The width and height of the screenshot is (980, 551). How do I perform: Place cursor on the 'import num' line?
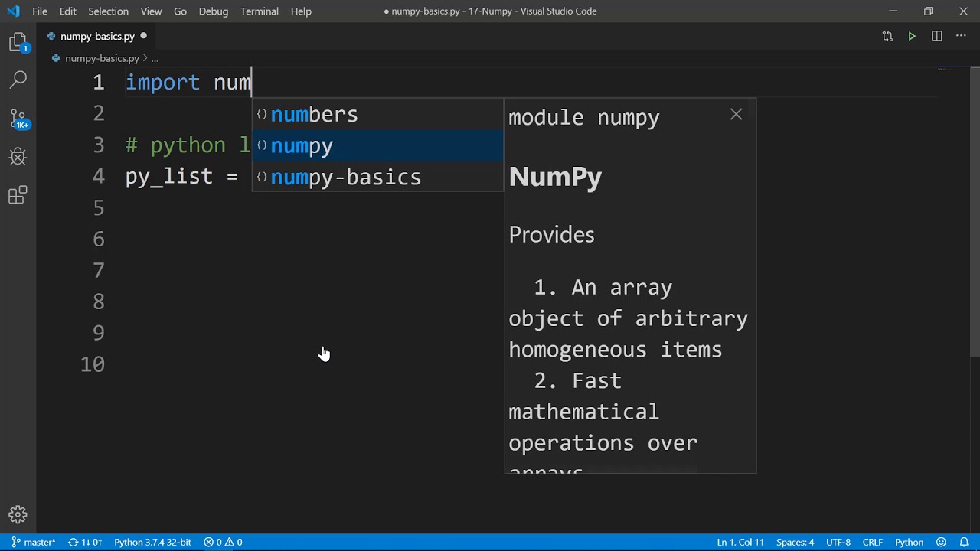pos(188,82)
